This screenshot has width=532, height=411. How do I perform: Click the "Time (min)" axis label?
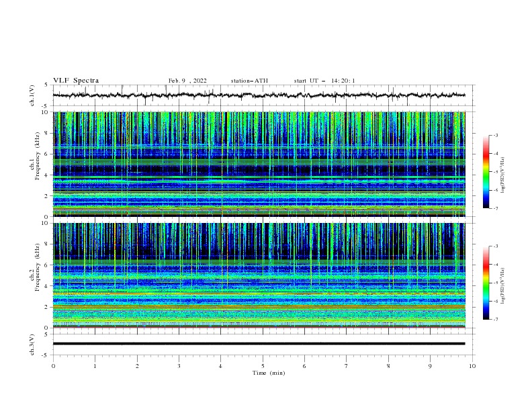[269, 373]
